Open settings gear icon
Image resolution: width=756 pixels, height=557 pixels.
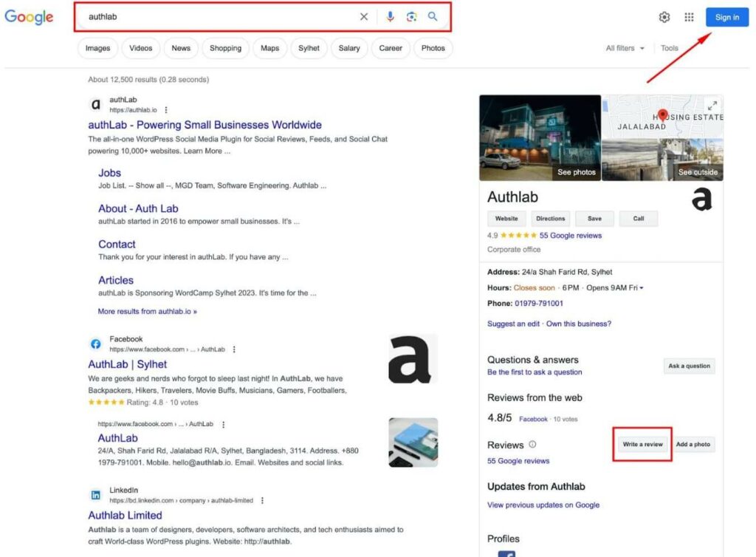click(664, 18)
